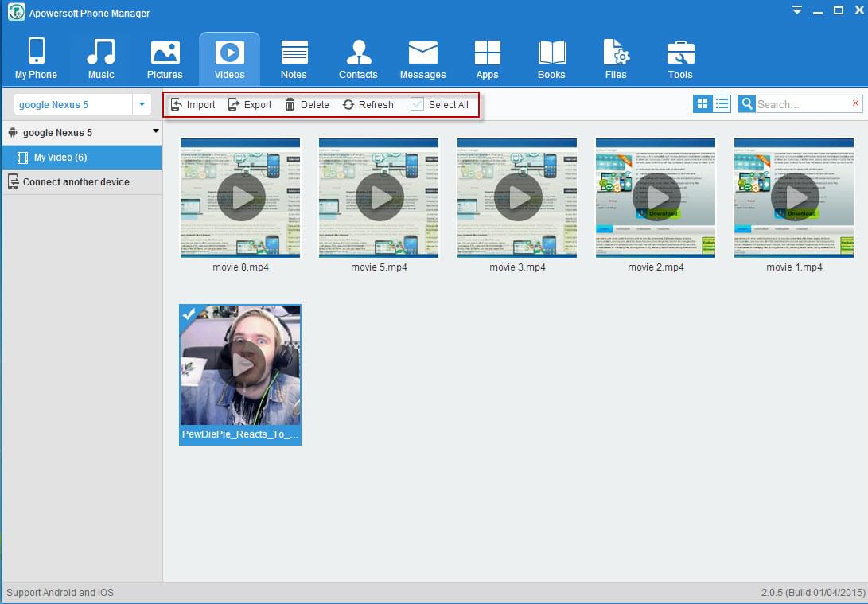Image resolution: width=868 pixels, height=604 pixels.
Task: Open the Apps section
Action: click(487, 59)
